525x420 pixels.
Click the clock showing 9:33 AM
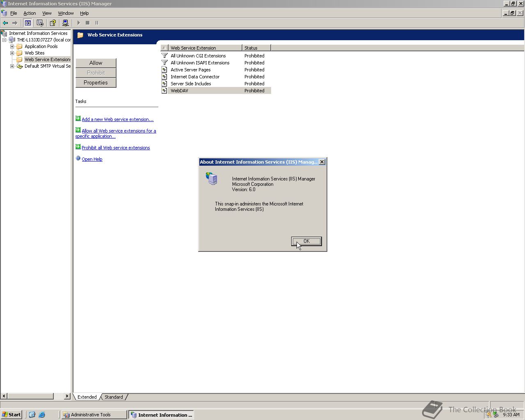511,415
